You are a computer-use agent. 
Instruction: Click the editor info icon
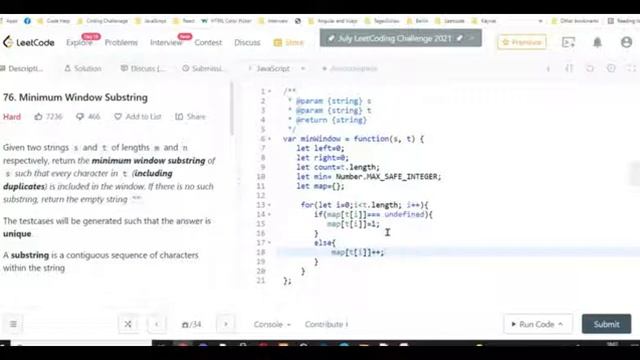click(548, 69)
